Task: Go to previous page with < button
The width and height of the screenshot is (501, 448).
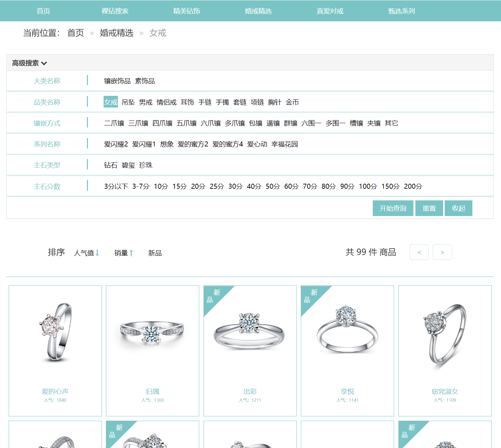Action: coord(419,252)
